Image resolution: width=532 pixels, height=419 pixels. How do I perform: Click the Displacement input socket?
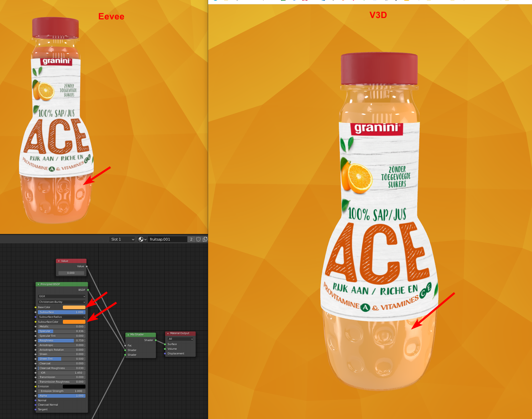coord(165,353)
